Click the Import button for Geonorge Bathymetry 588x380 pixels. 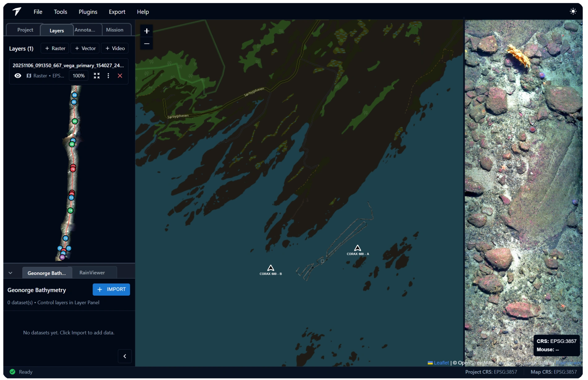tap(111, 289)
